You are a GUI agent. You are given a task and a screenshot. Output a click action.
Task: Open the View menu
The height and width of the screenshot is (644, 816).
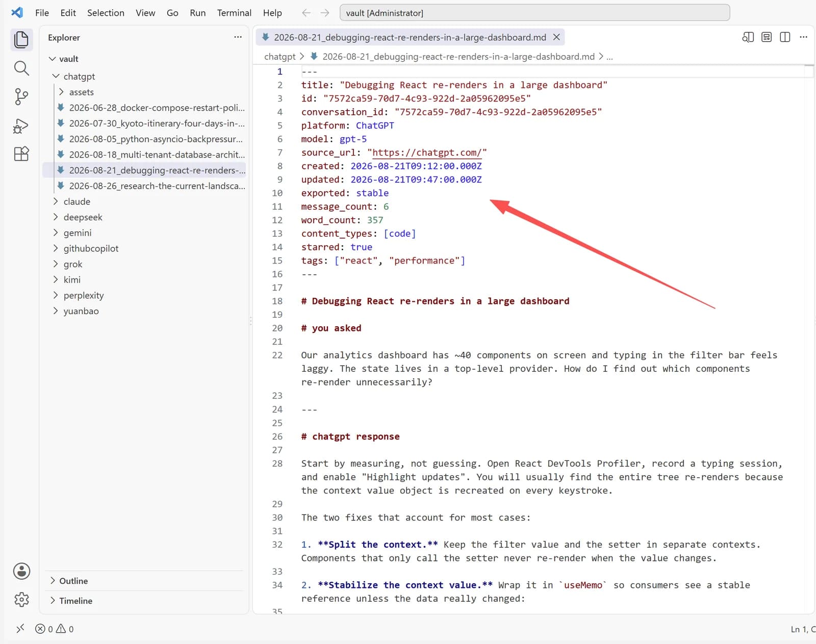[x=145, y=13]
